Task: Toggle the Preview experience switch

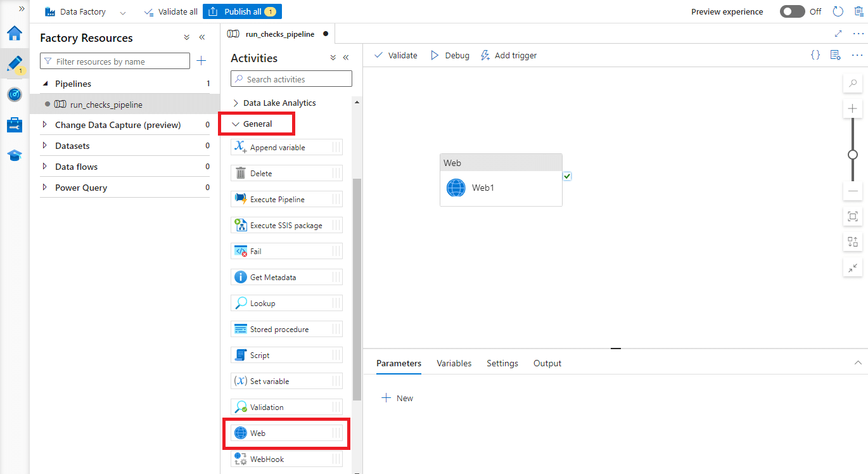Action: (x=792, y=11)
